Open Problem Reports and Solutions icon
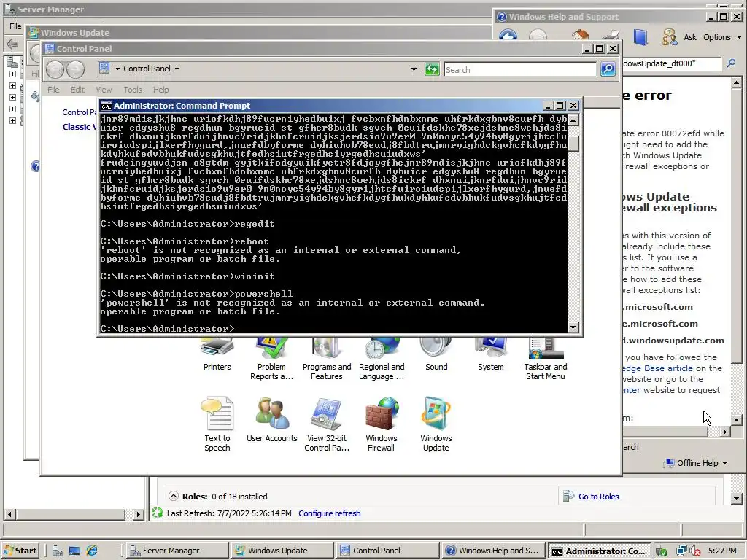 pyautogui.click(x=271, y=359)
